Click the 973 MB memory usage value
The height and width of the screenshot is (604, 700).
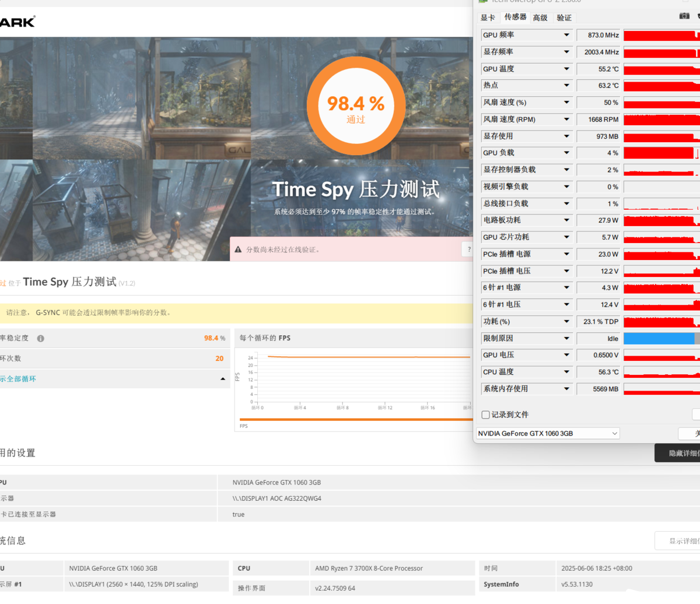598,136
